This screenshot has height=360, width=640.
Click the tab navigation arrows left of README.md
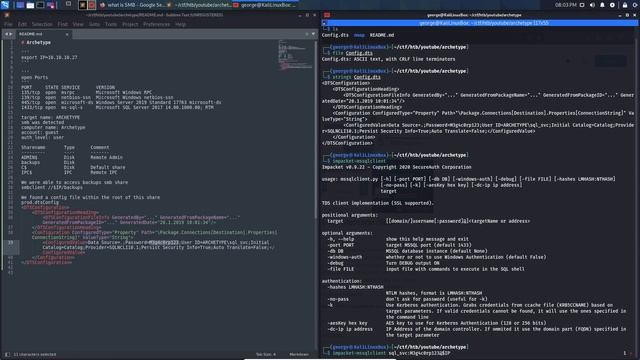coord(8,34)
